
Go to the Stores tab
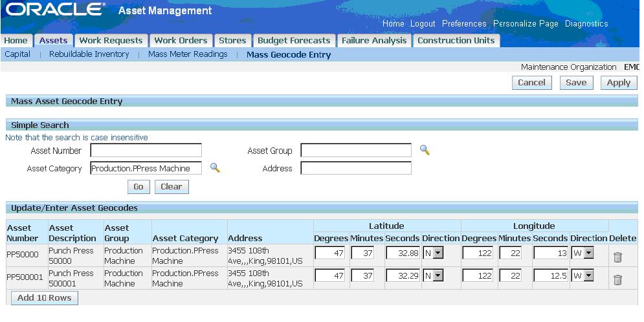point(232,41)
